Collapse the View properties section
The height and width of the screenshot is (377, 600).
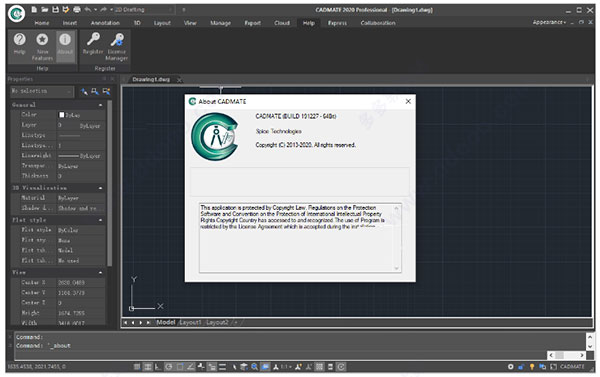point(100,273)
